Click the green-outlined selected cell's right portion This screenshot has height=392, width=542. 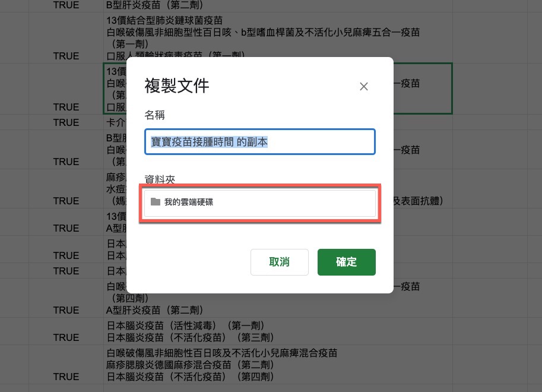click(423, 88)
